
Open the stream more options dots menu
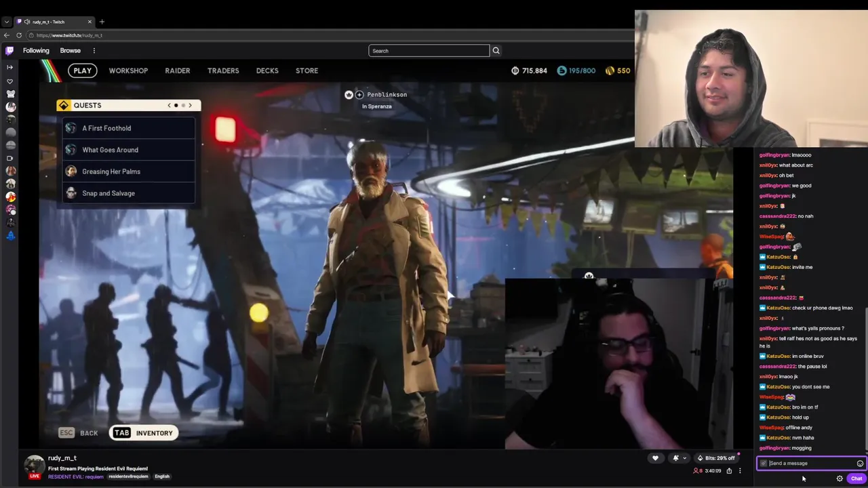coord(740,470)
